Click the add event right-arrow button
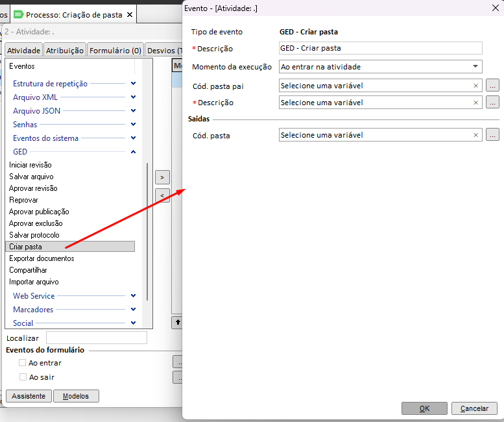The image size is (504, 422). point(162,177)
